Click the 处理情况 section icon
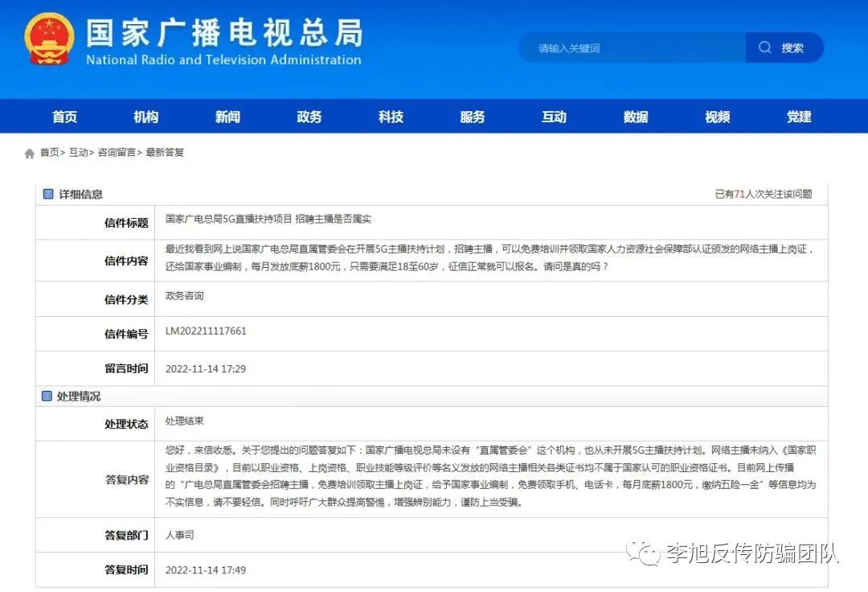868x592 pixels. point(47,396)
